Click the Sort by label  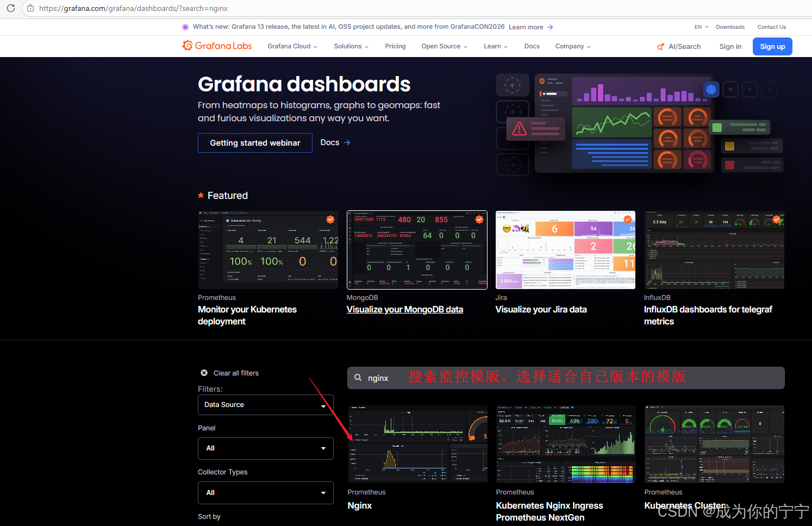[x=209, y=517]
